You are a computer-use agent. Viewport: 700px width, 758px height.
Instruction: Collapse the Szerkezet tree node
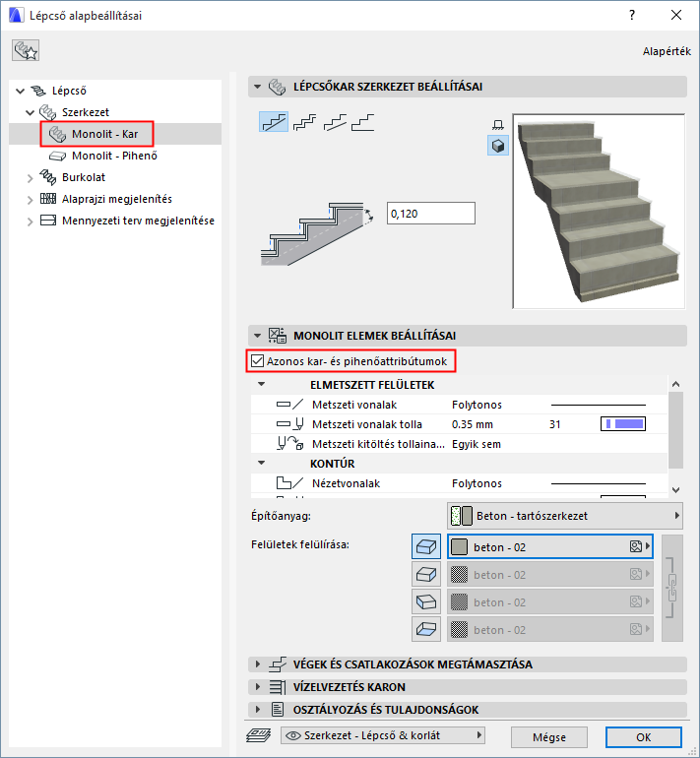point(30,112)
